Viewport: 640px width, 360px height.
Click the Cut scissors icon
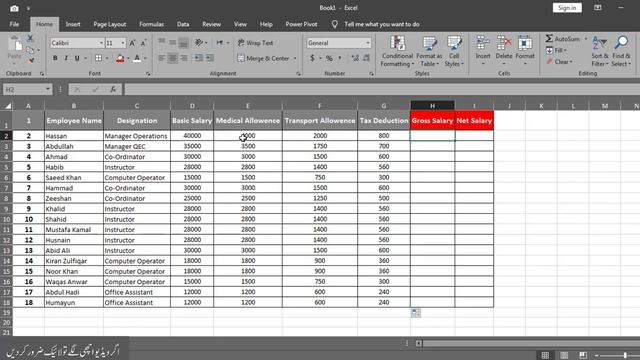30,38
